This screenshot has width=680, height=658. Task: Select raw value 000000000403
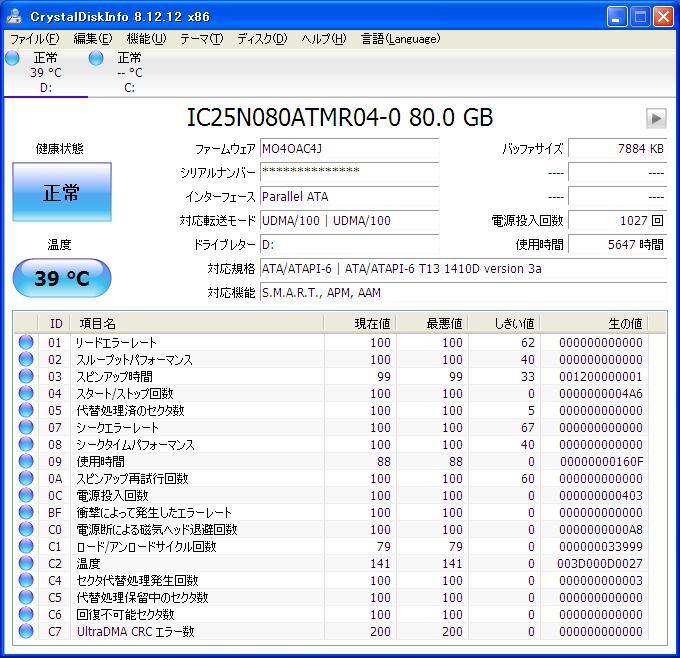coord(601,495)
